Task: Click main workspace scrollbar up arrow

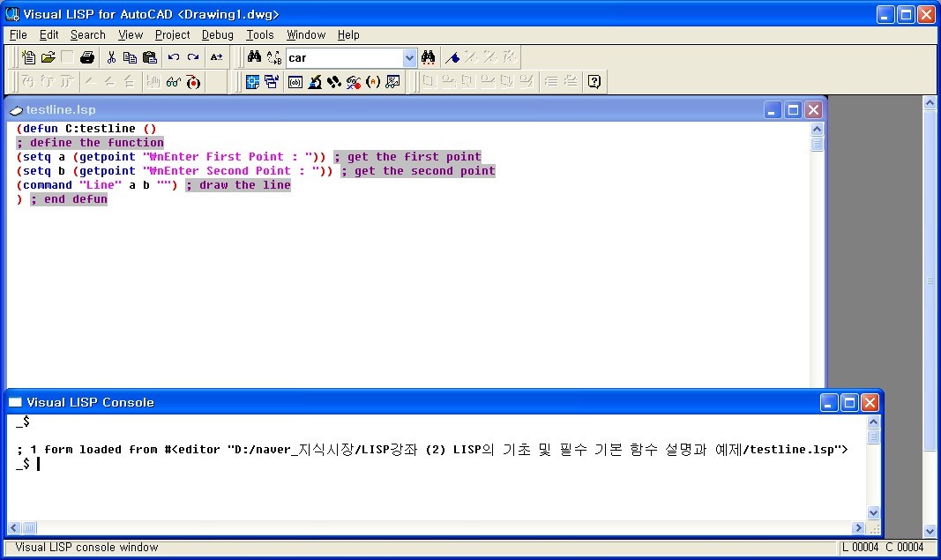Action: point(930,102)
